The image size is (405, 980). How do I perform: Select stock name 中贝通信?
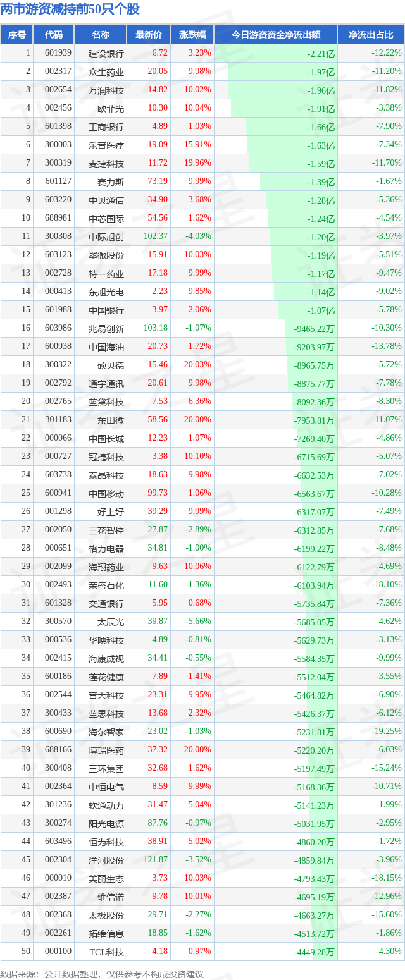coord(106,200)
